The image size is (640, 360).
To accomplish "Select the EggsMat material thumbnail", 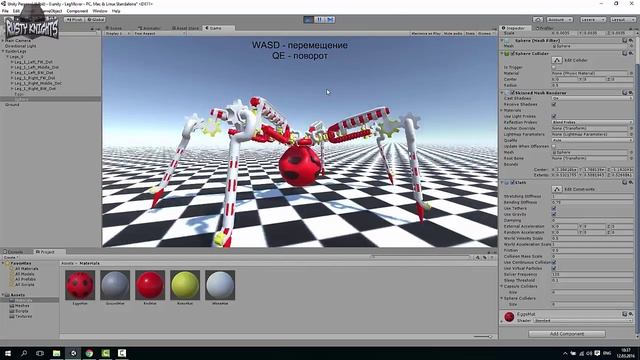I will 80,285.
